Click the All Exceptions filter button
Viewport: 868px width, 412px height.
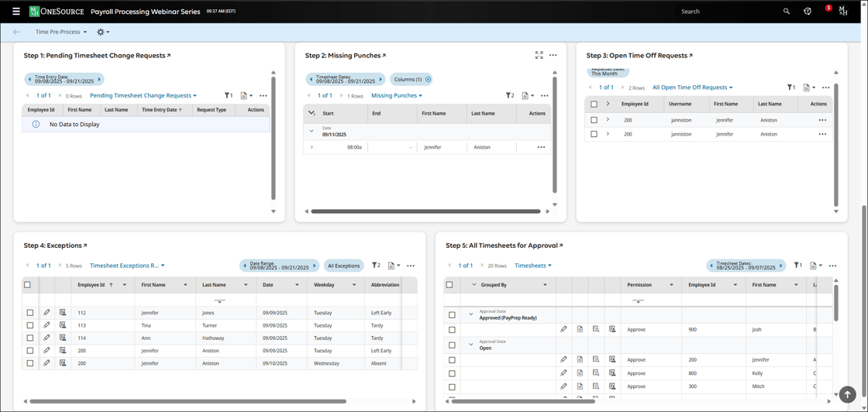click(343, 266)
